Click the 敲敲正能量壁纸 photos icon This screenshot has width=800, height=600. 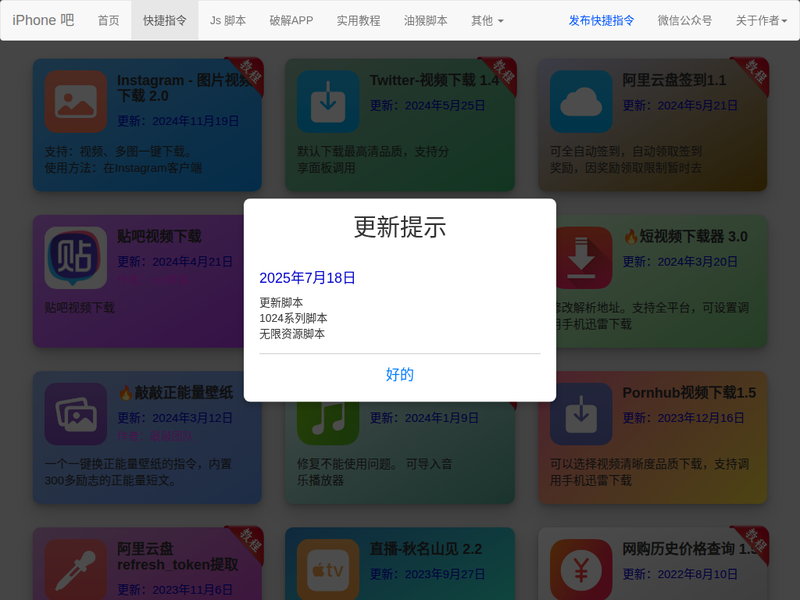tap(76, 413)
